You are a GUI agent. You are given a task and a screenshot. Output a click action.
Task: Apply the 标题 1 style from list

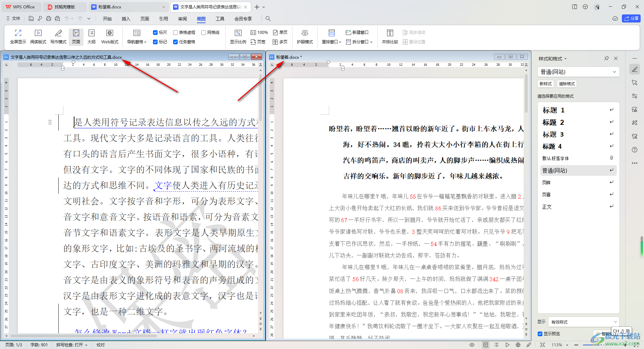click(x=553, y=110)
